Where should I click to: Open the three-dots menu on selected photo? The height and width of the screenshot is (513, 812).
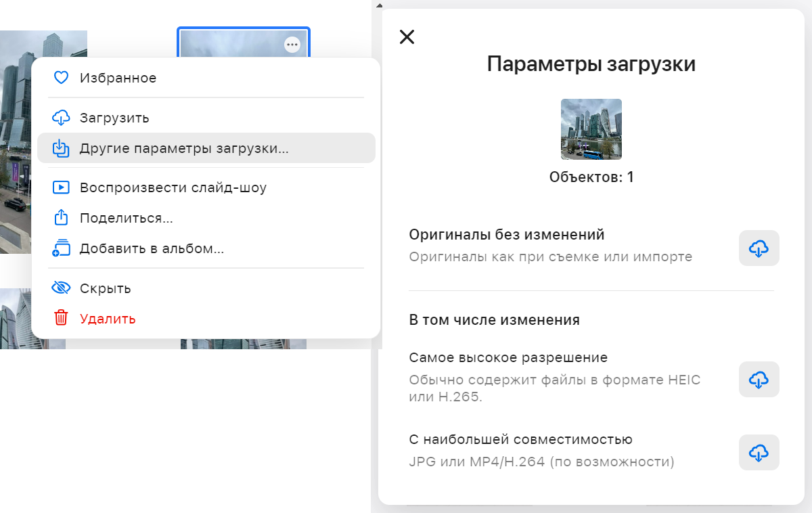click(x=292, y=45)
